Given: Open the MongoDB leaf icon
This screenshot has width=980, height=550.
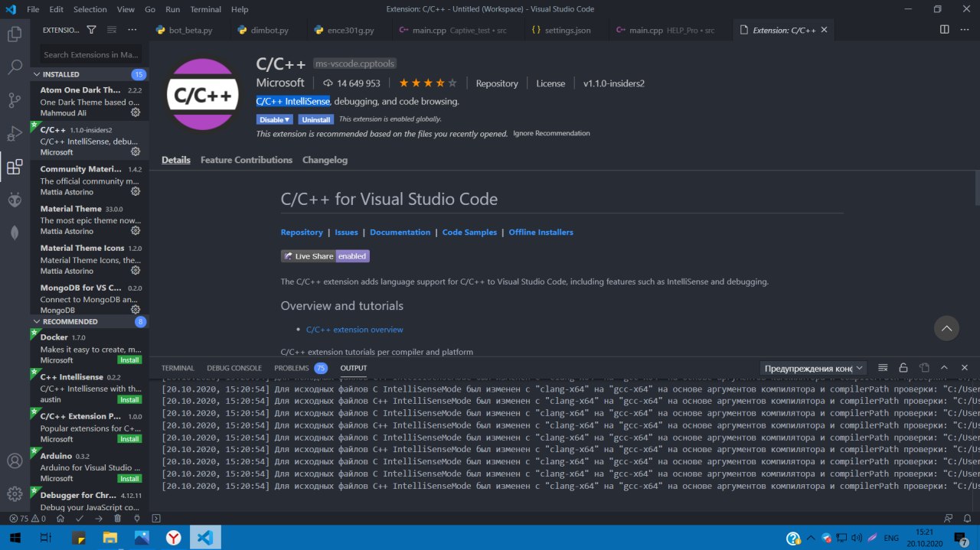Looking at the screenshot, I should 15,233.
